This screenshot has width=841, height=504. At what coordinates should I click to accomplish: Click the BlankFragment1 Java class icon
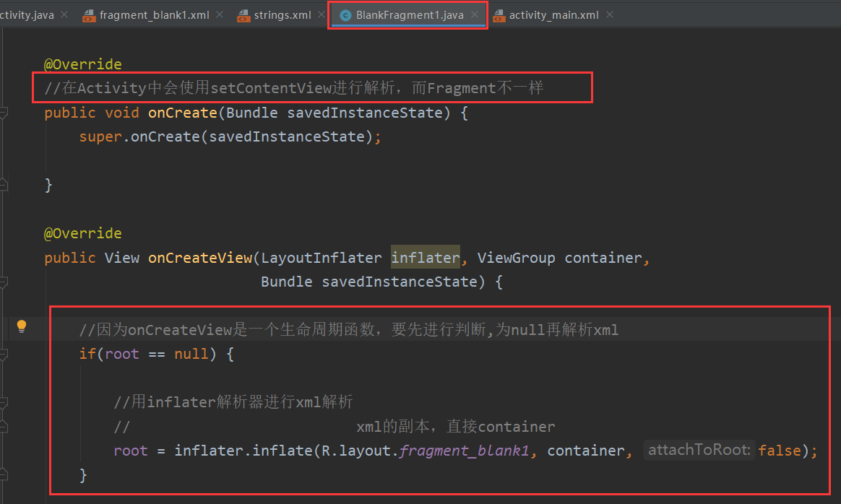click(345, 16)
